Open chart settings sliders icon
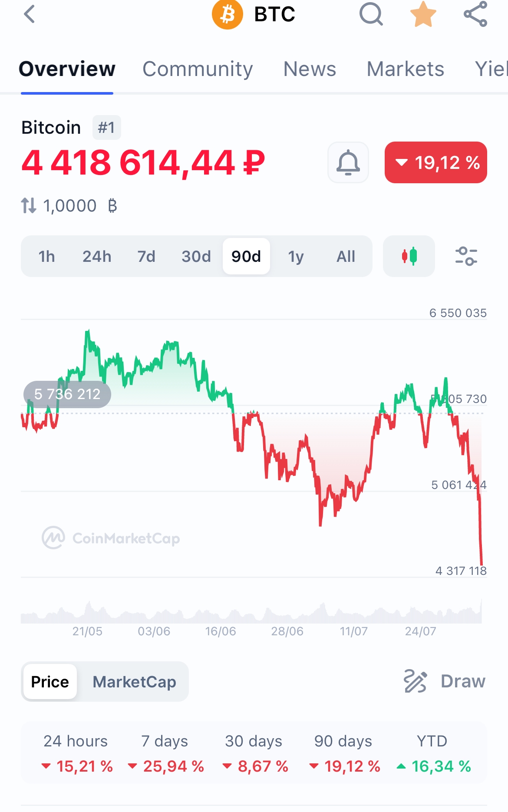The height and width of the screenshot is (812, 508). pos(466,256)
